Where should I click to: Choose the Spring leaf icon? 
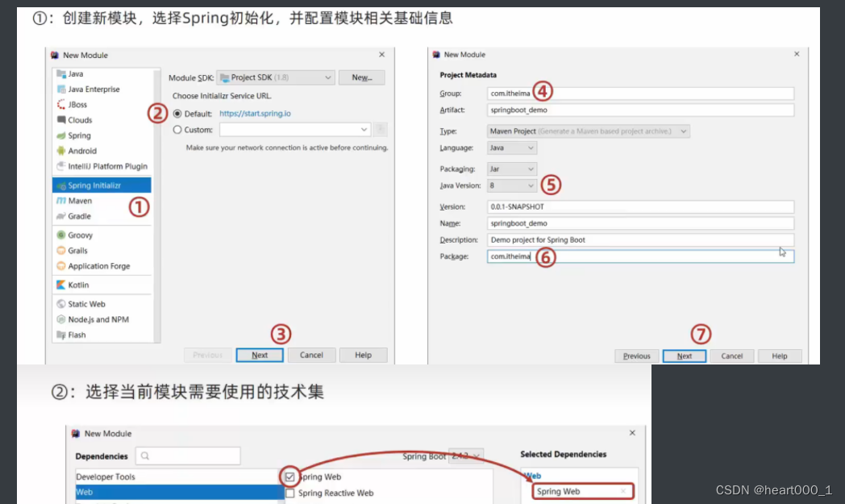tap(61, 135)
